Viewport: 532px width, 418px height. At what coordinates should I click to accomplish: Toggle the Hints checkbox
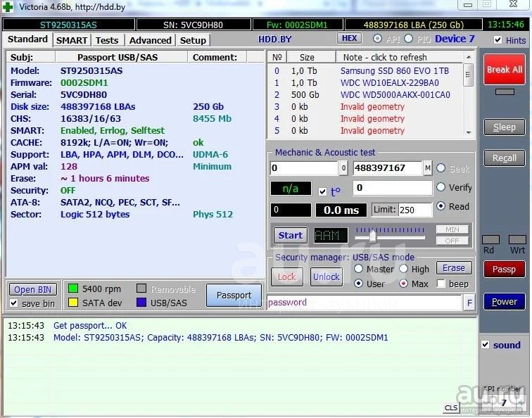pyautogui.click(x=498, y=40)
